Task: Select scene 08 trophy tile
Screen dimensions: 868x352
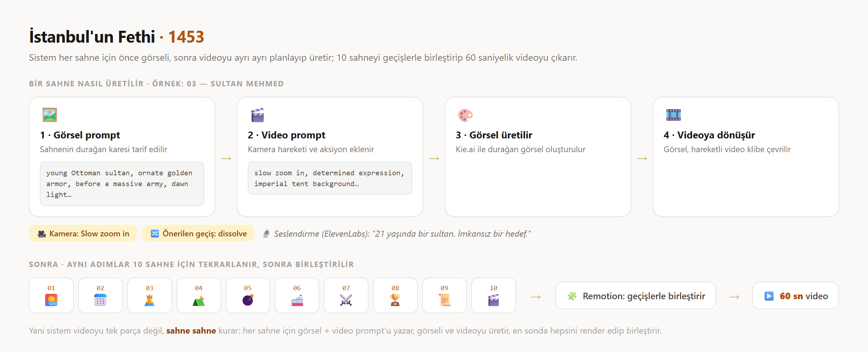Action: [x=395, y=295]
